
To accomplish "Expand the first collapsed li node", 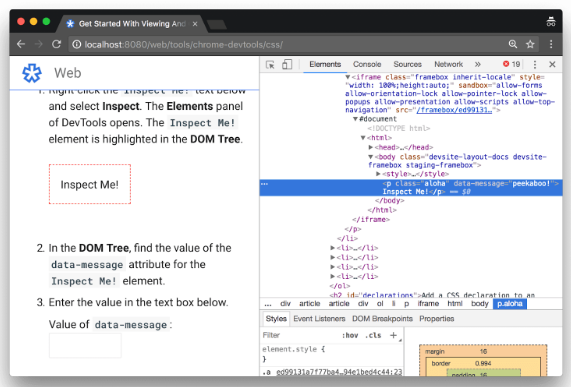I will [332, 248].
